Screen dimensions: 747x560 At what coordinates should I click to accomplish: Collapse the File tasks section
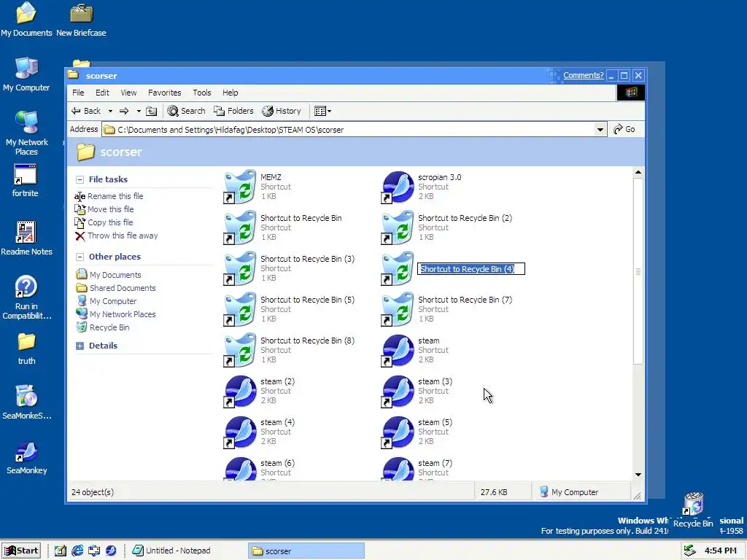tap(80, 179)
